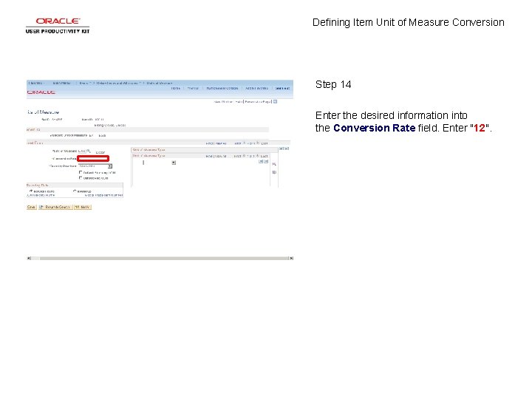Click the left arrow of horizontal scrollbar
Screen dimensions: 532x399
click(x=29, y=258)
